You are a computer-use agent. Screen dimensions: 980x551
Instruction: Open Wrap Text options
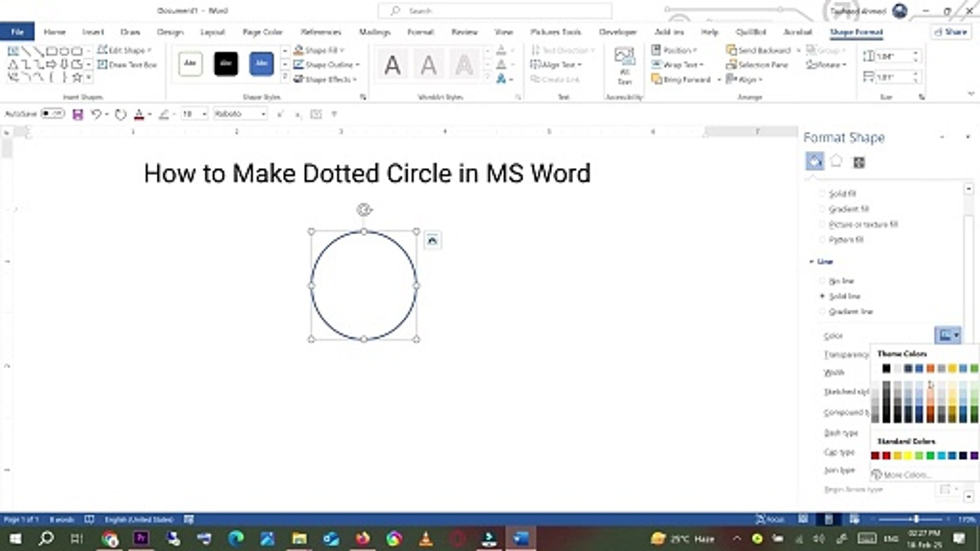click(678, 65)
